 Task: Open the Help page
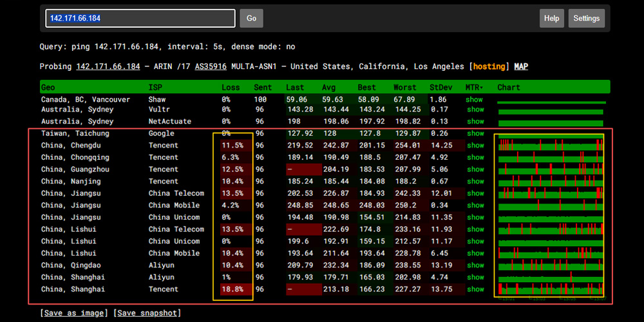(551, 19)
